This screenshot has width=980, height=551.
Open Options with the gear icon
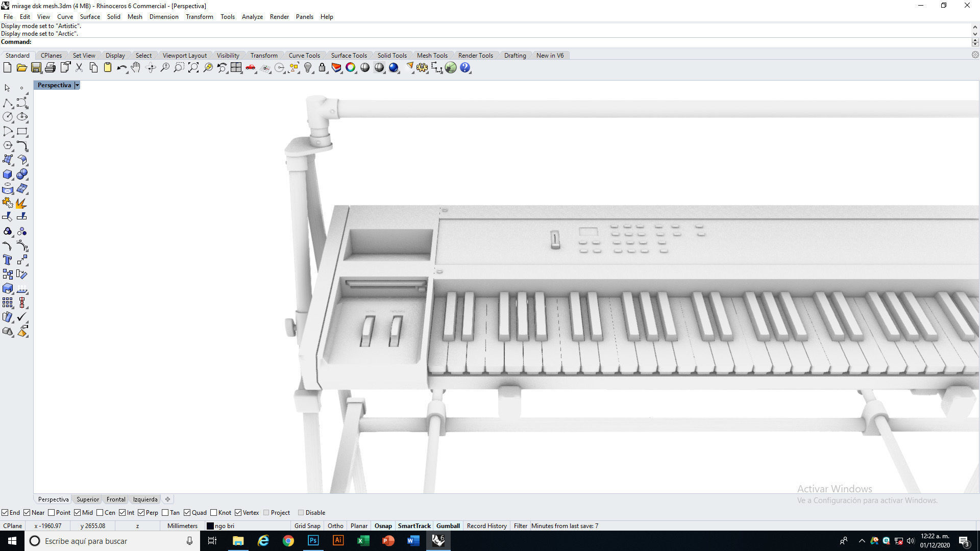coord(422,68)
